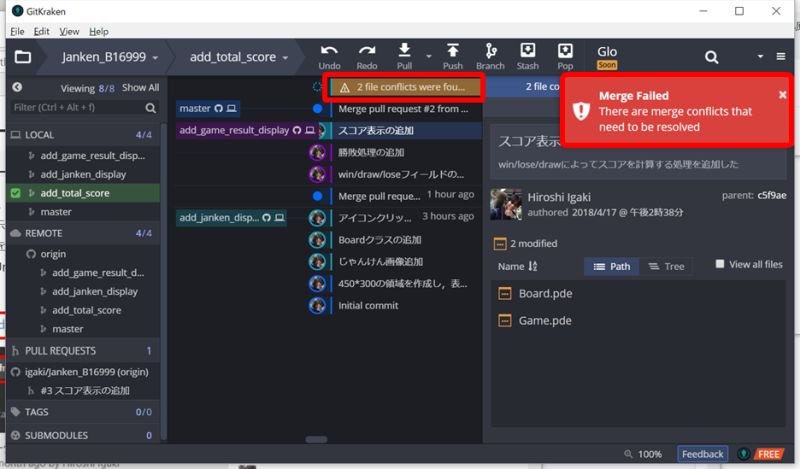Image resolution: width=800 pixels, height=469 pixels.
Task: Click the warning icon on the conflicts row
Action: point(345,88)
